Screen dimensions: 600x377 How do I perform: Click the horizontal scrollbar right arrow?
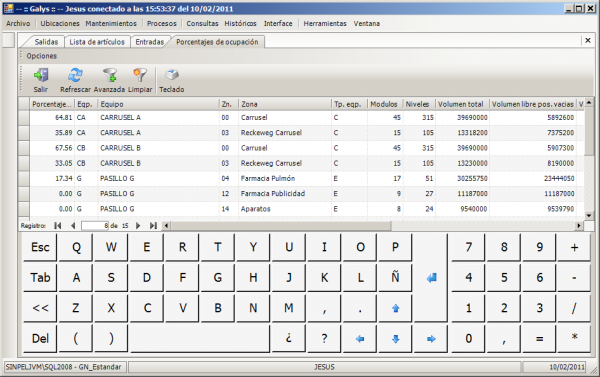[579, 225]
